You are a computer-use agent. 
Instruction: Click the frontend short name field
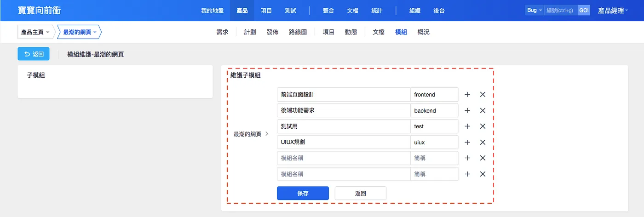pyautogui.click(x=434, y=95)
